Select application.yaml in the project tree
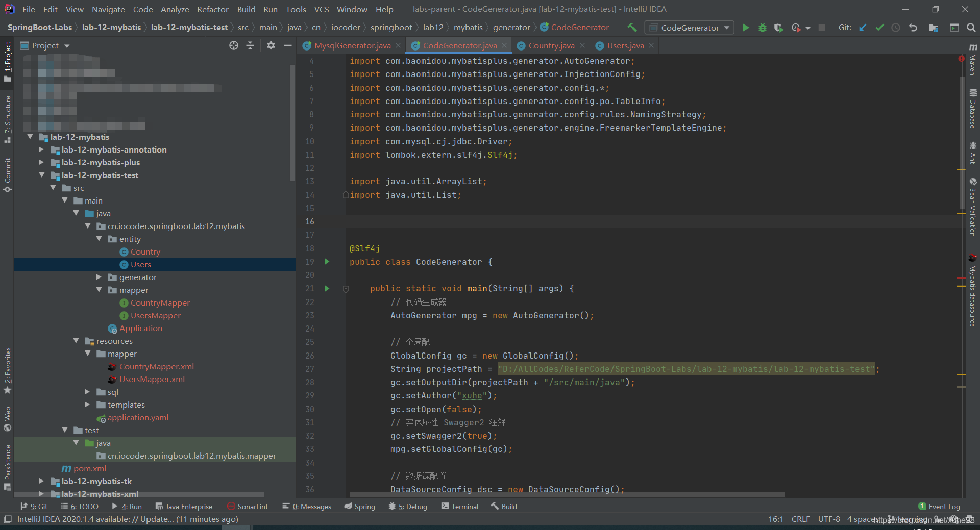 [138, 417]
